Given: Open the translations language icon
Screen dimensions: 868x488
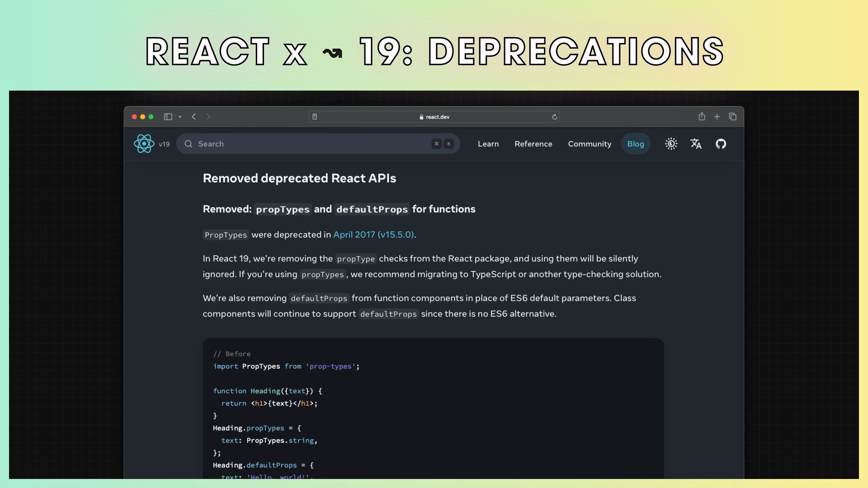Looking at the screenshot, I should (696, 144).
